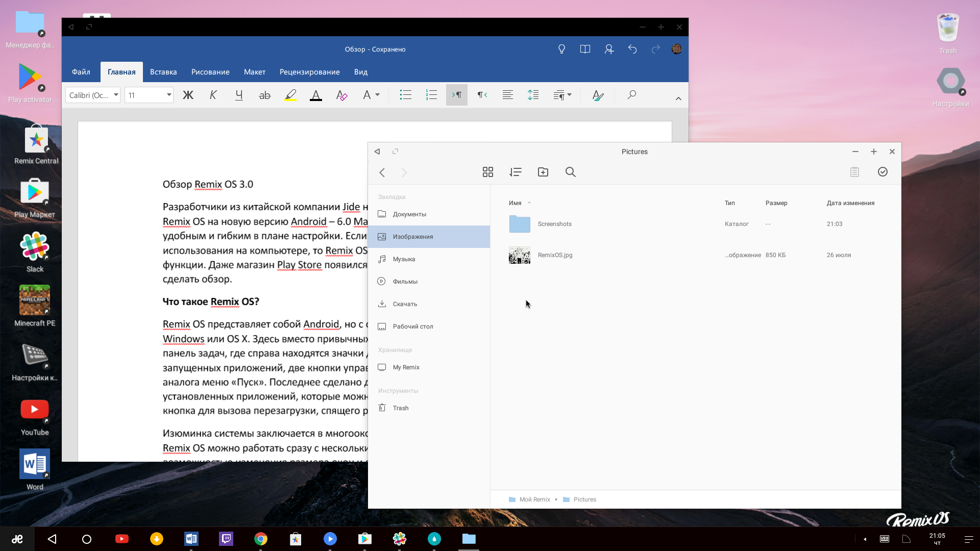980x551 pixels.
Task: Switch to the Рисование tab
Action: pyautogui.click(x=210, y=72)
